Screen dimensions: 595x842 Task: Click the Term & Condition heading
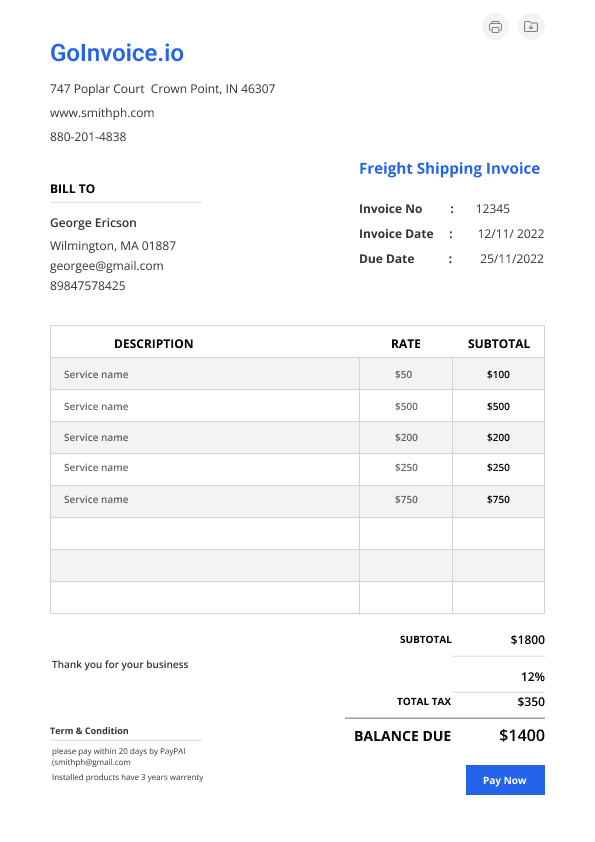coord(89,731)
